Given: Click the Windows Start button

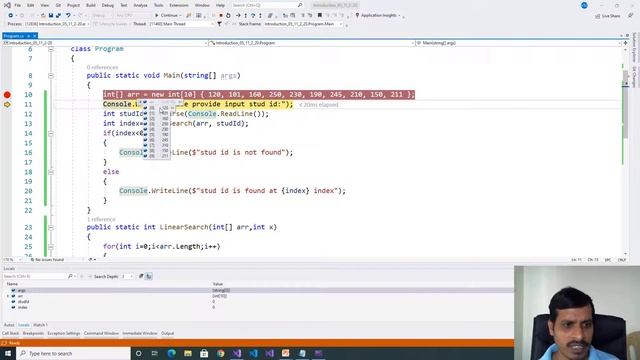Looking at the screenshot, I should pos(8,353).
